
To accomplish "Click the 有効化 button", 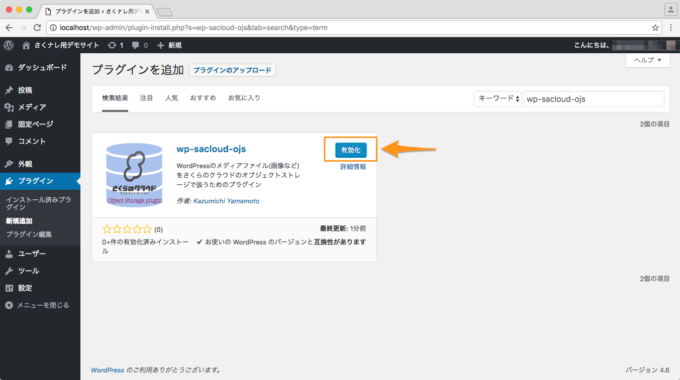I will pos(351,150).
